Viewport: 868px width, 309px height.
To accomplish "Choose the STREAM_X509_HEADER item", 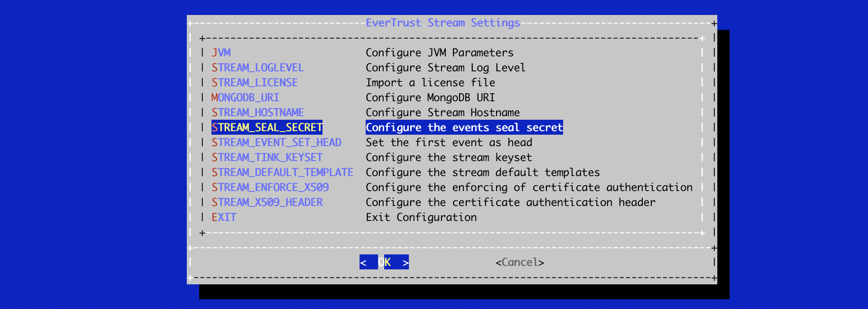I will click(267, 202).
